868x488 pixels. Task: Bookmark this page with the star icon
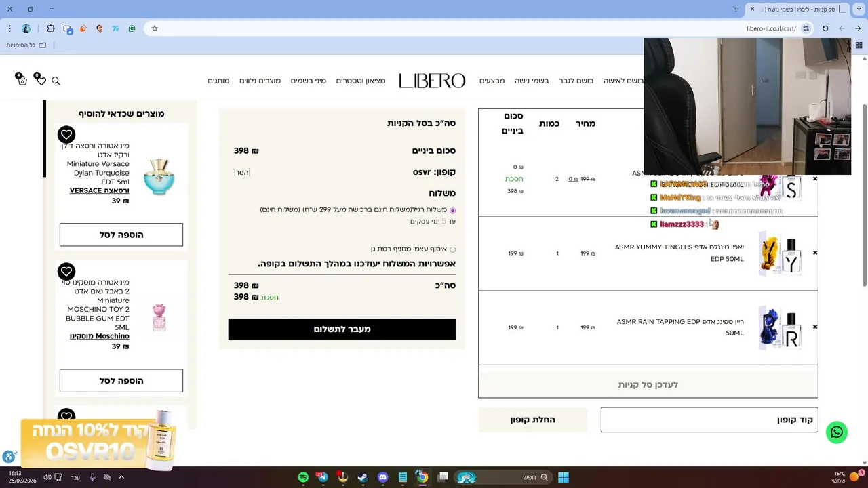click(155, 28)
